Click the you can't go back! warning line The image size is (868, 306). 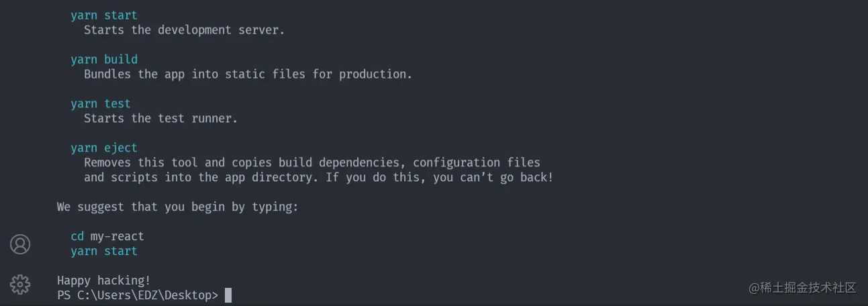click(x=318, y=178)
